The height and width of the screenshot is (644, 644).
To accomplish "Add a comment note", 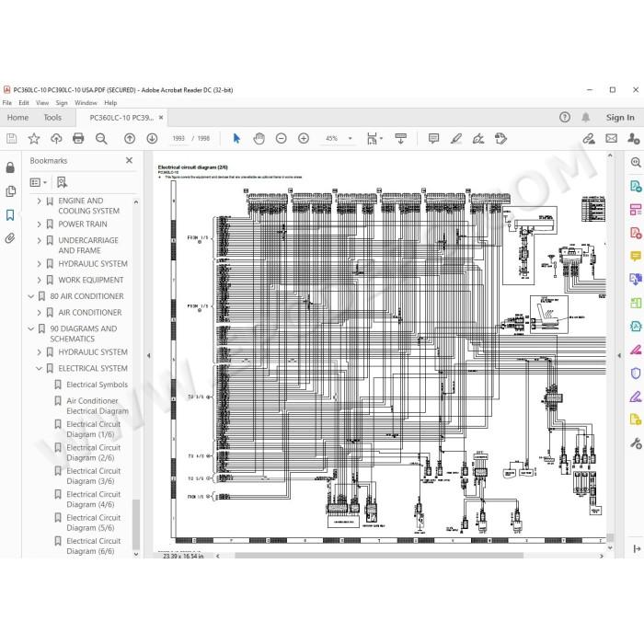I will pyautogui.click(x=433, y=138).
